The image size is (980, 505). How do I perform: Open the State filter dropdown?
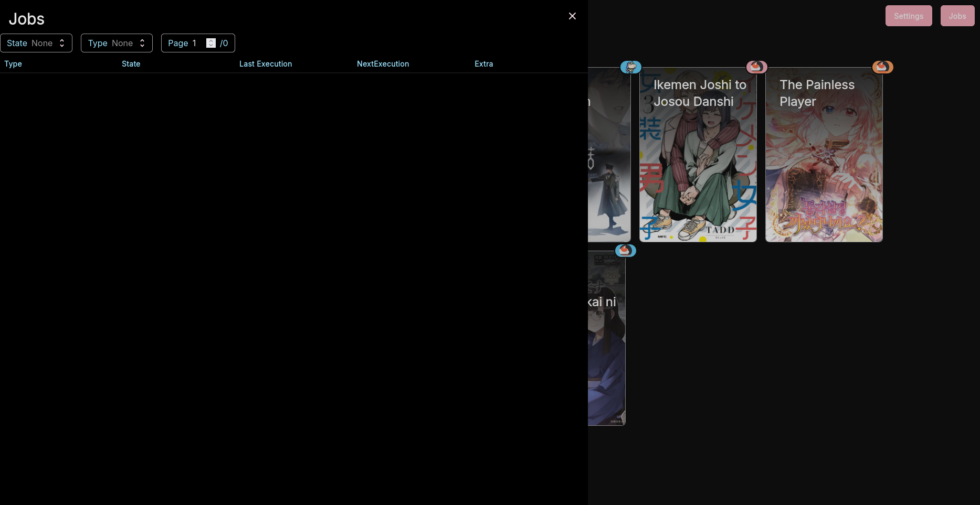(36, 43)
